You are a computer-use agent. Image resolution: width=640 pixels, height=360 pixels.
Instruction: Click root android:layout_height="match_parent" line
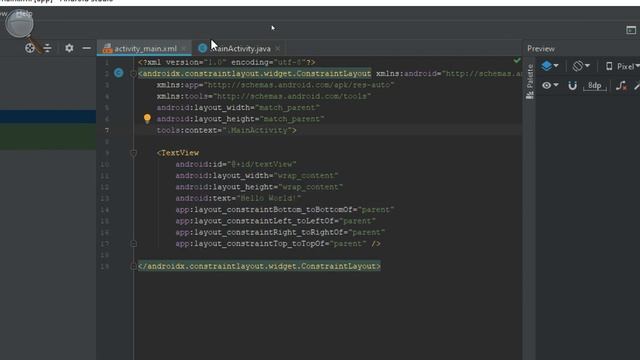click(x=240, y=119)
